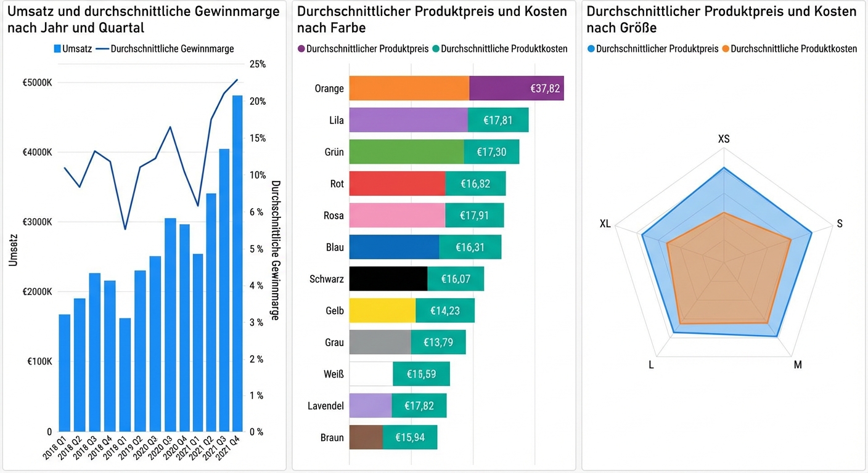Click the brown Braun bar segment

point(366,438)
